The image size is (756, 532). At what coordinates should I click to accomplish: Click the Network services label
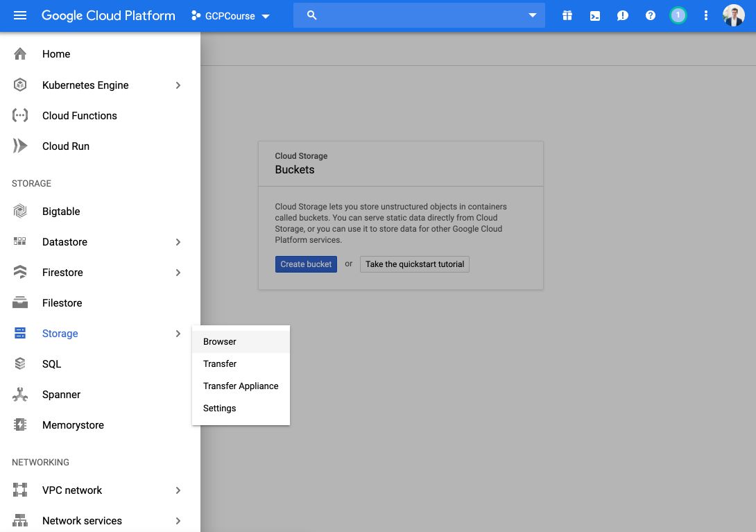82,521
